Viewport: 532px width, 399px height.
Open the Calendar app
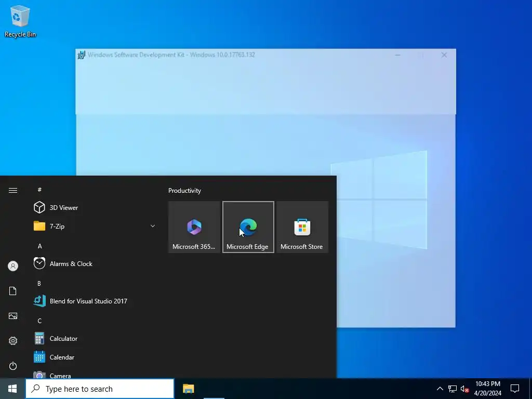[x=94, y=357]
